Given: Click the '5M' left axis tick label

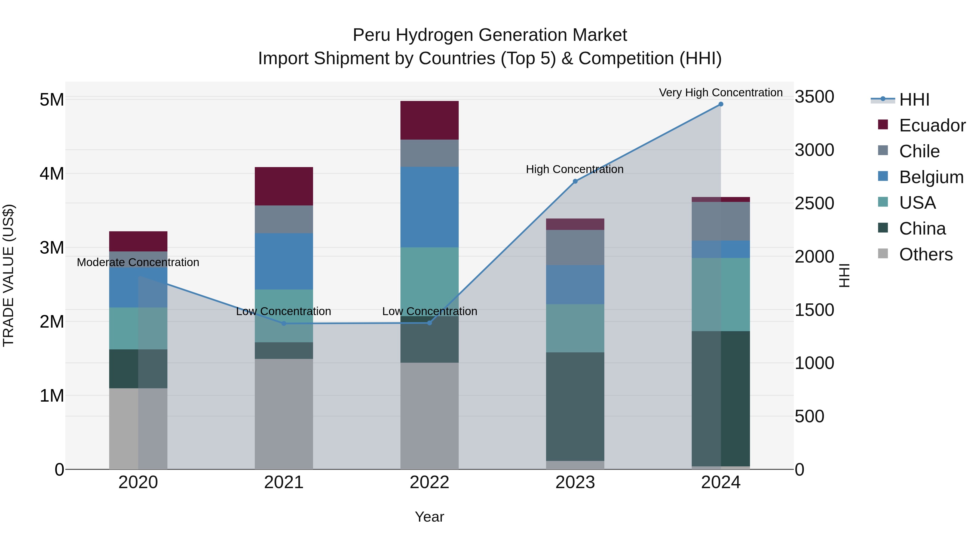Looking at the screenshot, I should click(52, 100).
